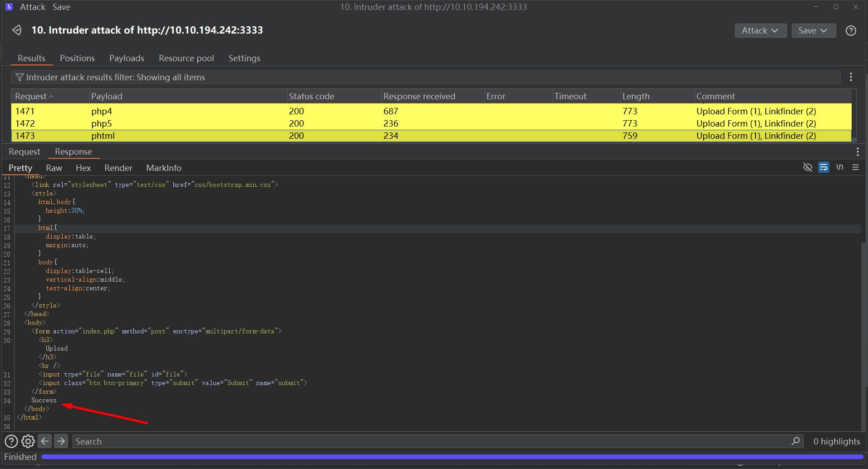
Task: Open message viewer kebab menu beside Response
Action: tap(857, 151)
